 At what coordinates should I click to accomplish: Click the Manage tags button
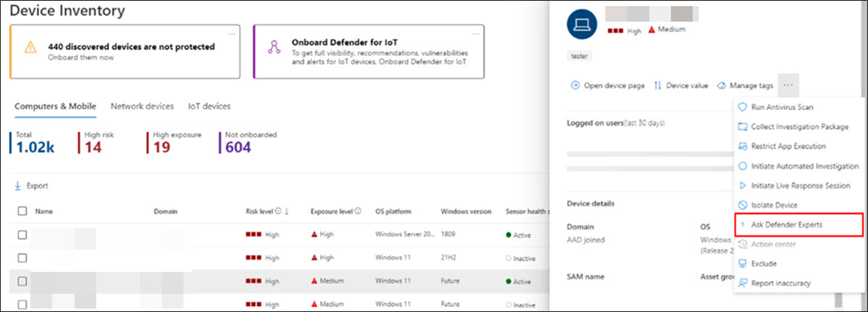click(745, 86)
